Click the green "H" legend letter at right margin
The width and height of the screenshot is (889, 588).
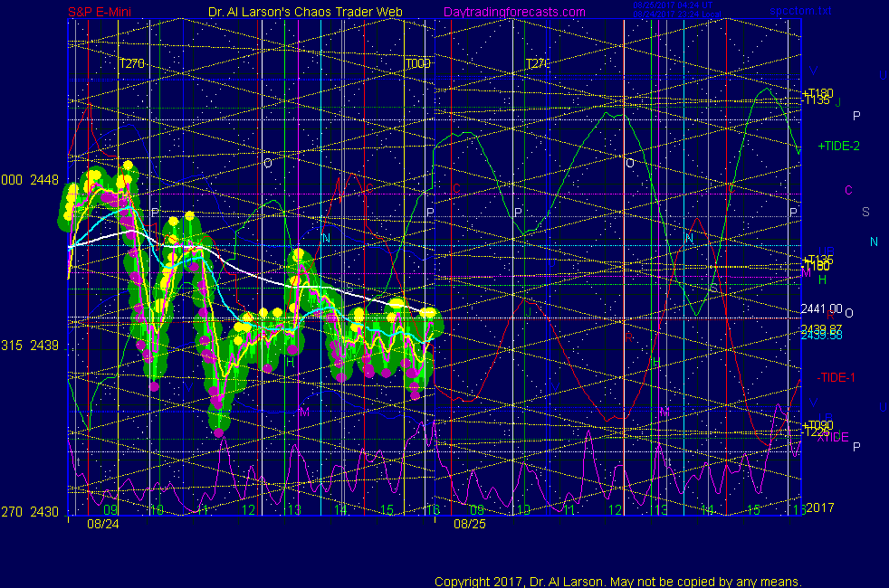tap(823, 280)
